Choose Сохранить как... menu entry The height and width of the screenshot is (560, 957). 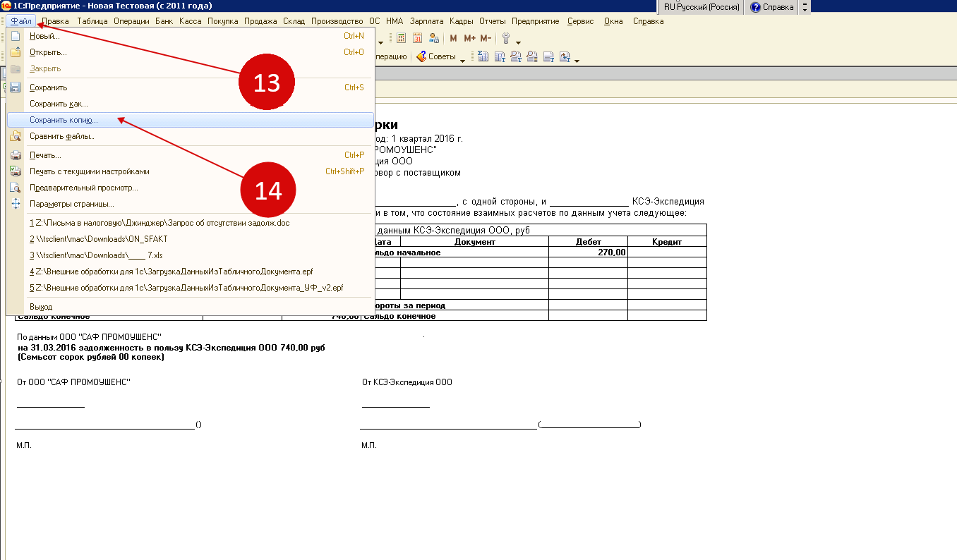(x=190, y=104)
